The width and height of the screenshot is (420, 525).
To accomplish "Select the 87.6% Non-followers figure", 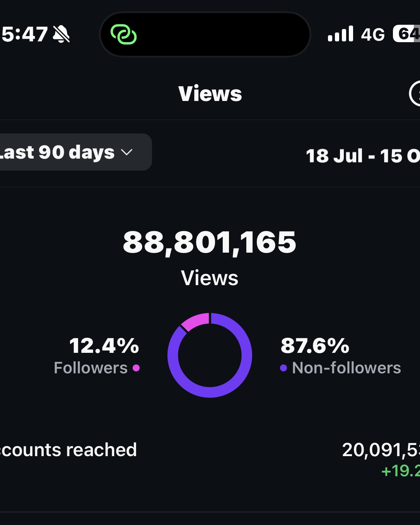I will tap(315, 345).
